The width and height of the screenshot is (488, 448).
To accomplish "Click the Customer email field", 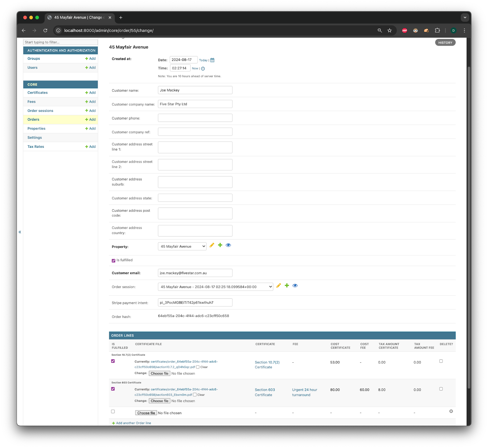I will (195, 273).
